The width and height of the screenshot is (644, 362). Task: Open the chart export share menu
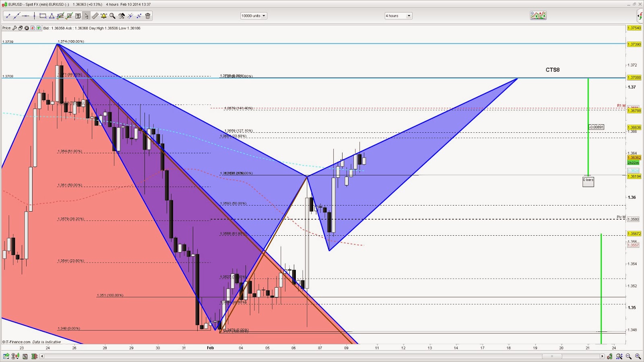[6, 356]
